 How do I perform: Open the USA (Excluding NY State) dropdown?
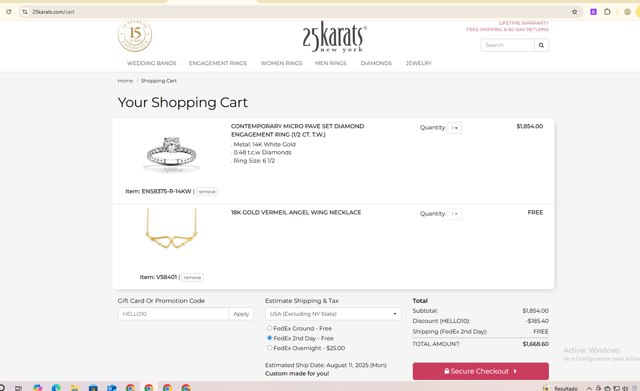(333, 314)
